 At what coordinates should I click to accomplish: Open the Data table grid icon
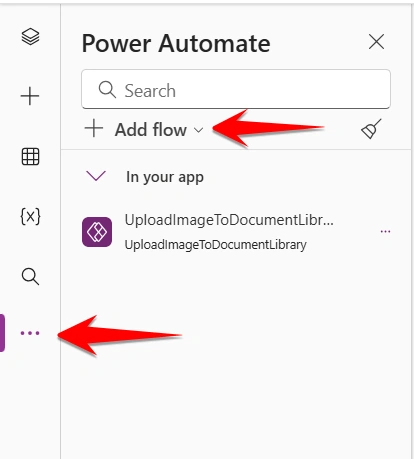pyautogui.click(x=30, y=157)
